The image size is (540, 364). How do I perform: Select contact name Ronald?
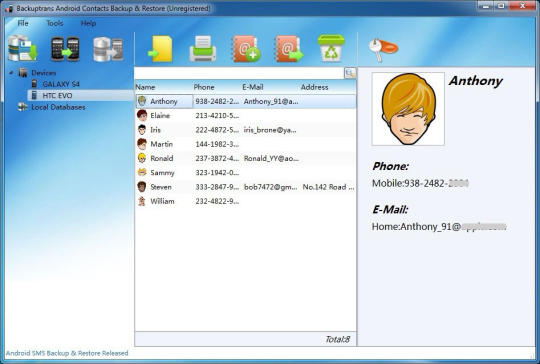click(x=162, y=158)
